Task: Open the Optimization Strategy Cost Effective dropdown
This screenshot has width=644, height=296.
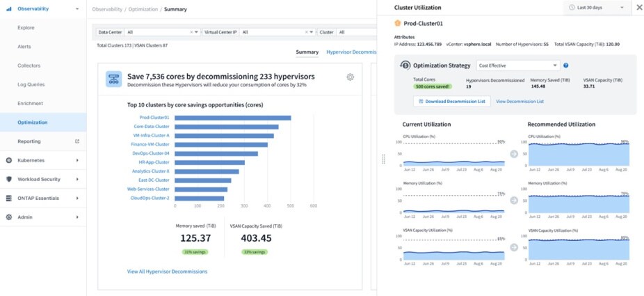Action: [518, 65]
